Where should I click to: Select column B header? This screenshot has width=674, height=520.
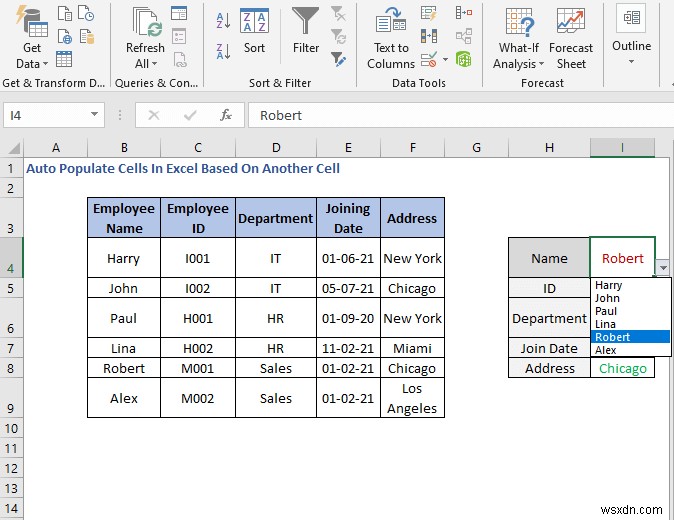click(124, 148)
